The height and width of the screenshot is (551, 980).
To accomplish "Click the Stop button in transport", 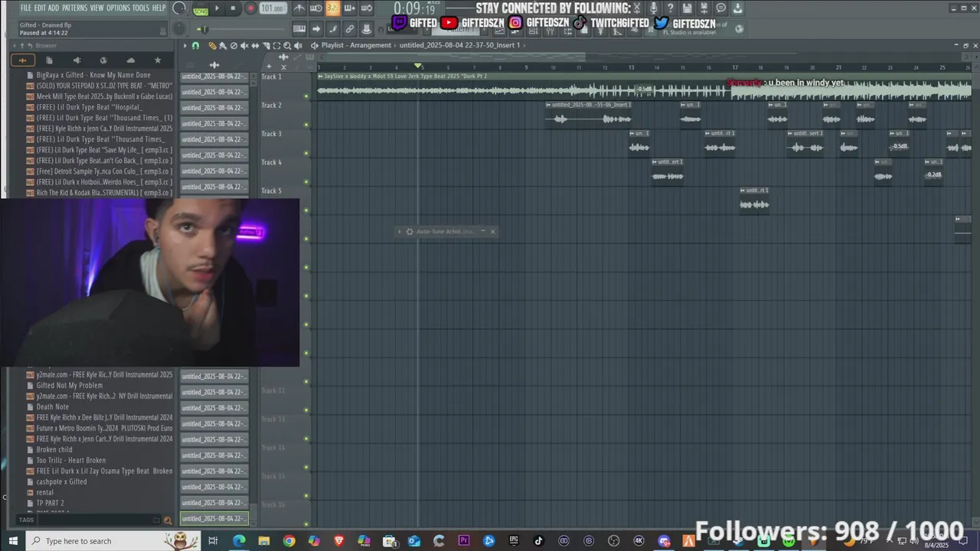I will (233, 8).
